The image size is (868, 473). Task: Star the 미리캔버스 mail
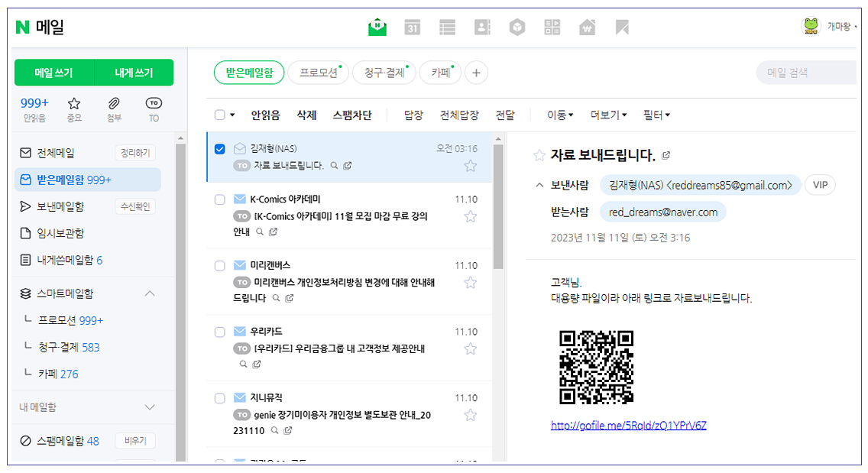[x=471, y=283]
